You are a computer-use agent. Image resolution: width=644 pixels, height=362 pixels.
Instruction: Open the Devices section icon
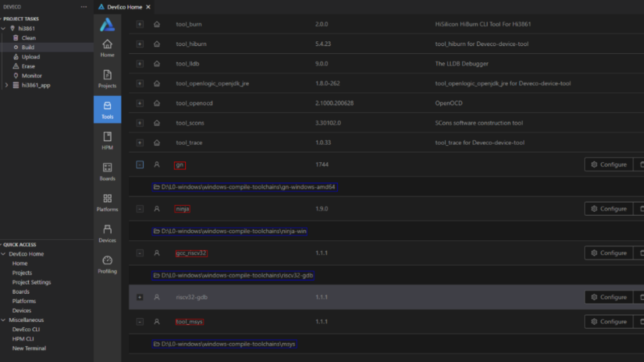click(107, 233)
